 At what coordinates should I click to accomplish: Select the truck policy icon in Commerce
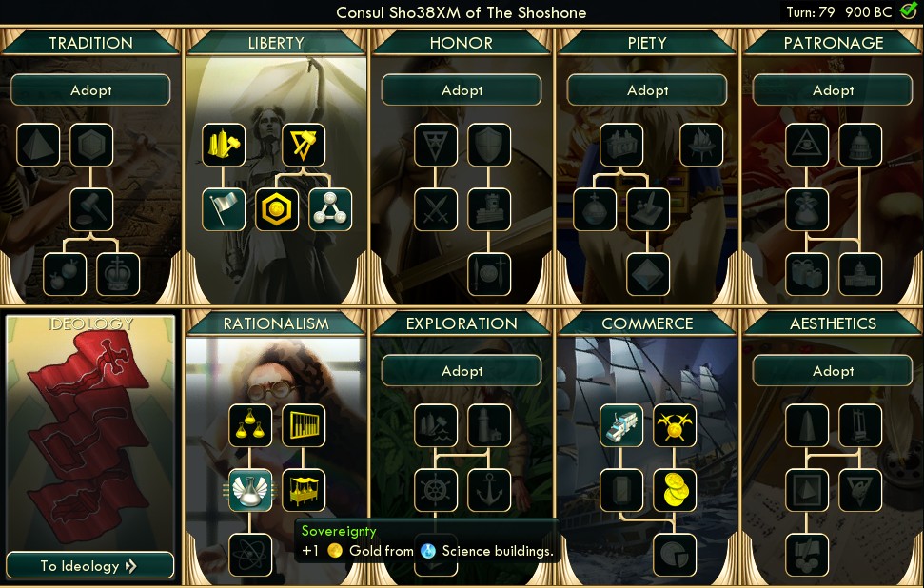[621, 425]
